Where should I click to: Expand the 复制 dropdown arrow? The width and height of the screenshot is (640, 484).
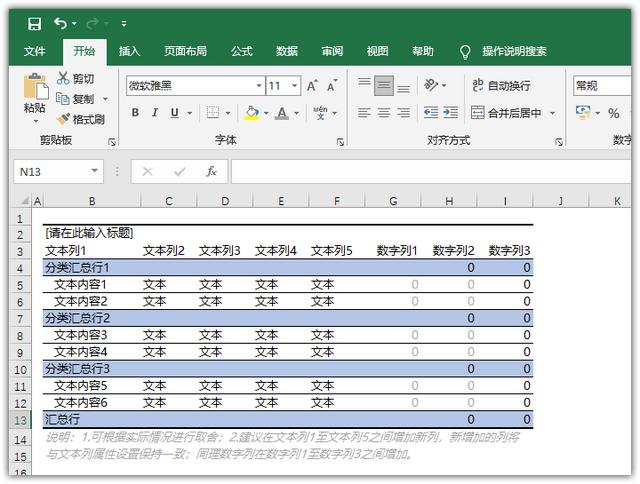click(x=105, y=99)
